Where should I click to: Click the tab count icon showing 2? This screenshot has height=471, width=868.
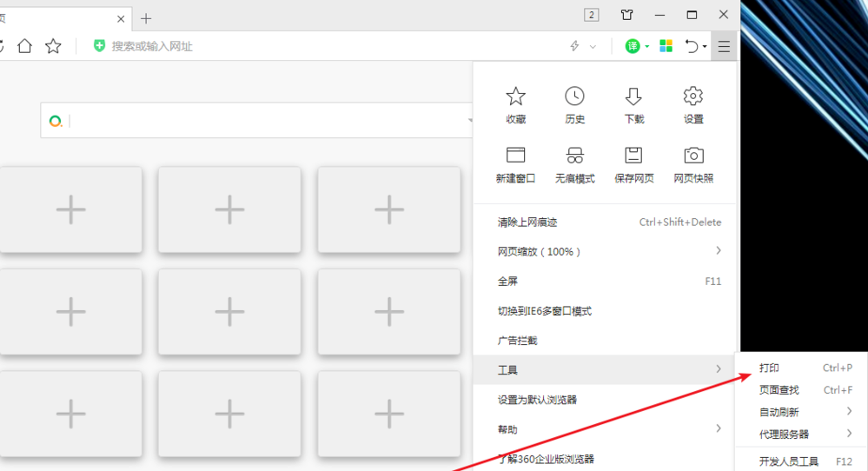(x=591, y=15)
